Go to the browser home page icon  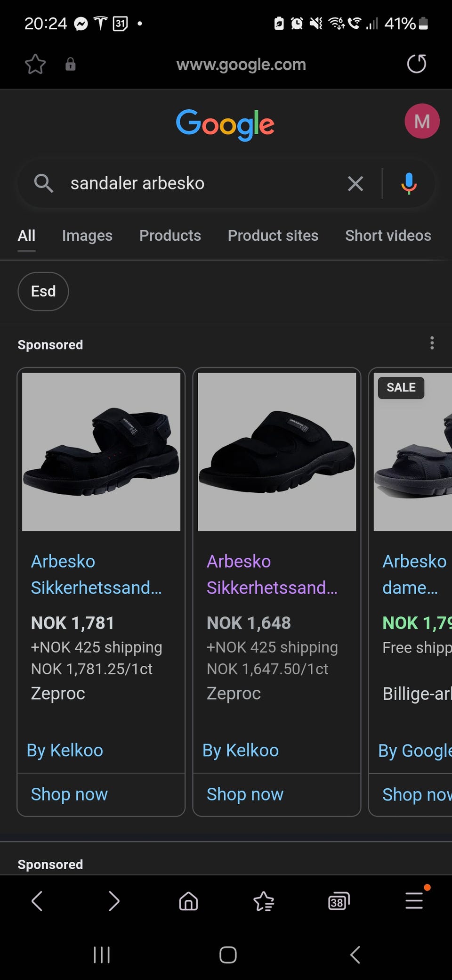(188, 901)
